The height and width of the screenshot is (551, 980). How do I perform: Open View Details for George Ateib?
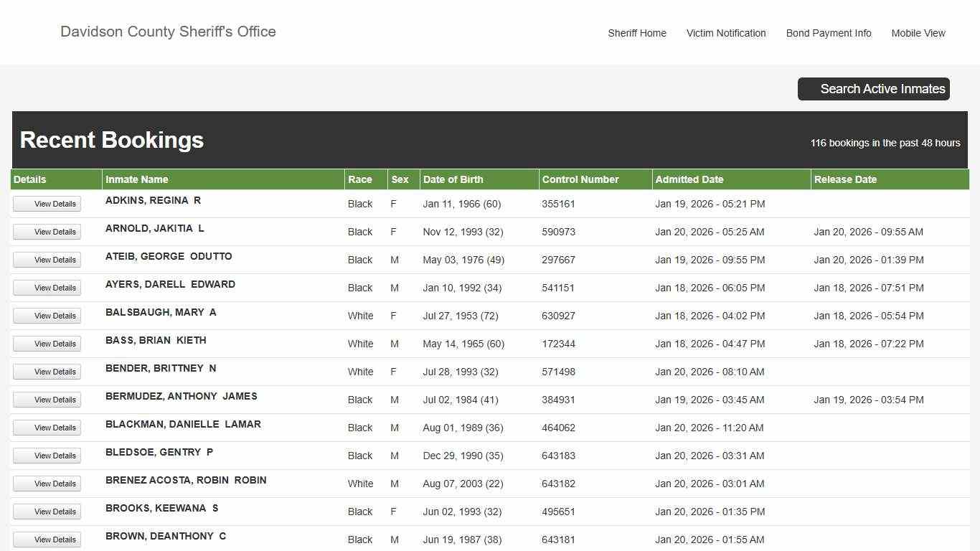click(x=47, y=260)
